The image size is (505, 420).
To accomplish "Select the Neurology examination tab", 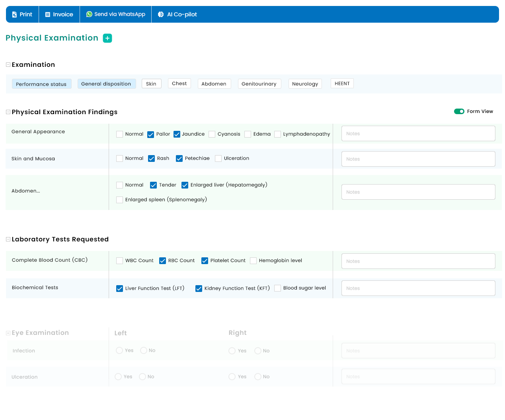I will [305, 84].
